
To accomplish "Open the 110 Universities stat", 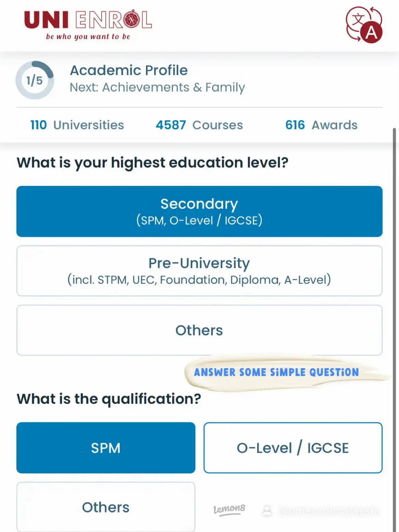I will point(77,125).
